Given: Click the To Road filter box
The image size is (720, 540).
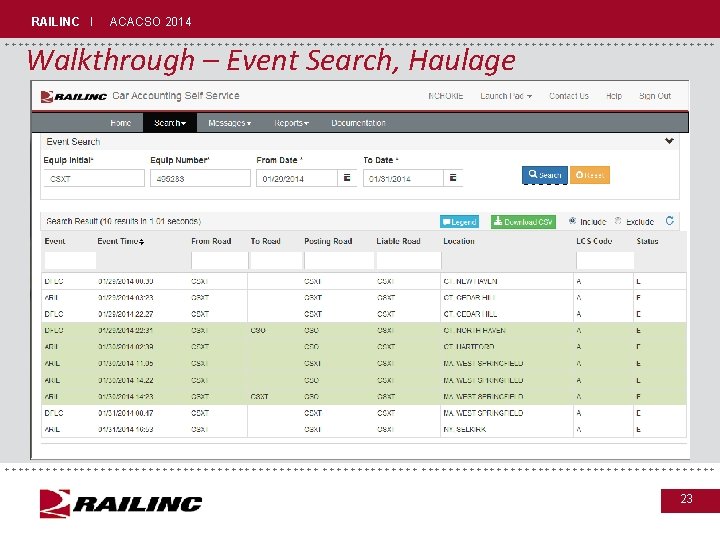Looking at the screenshot, I should pos(276,260).
